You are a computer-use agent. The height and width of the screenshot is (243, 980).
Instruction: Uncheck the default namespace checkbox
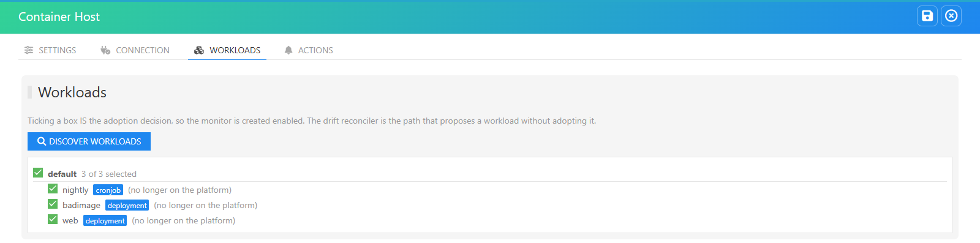point(38,173)
